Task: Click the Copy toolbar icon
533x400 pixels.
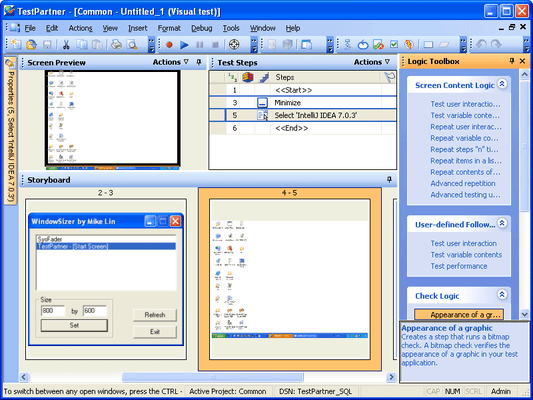Action: (82, 45)
